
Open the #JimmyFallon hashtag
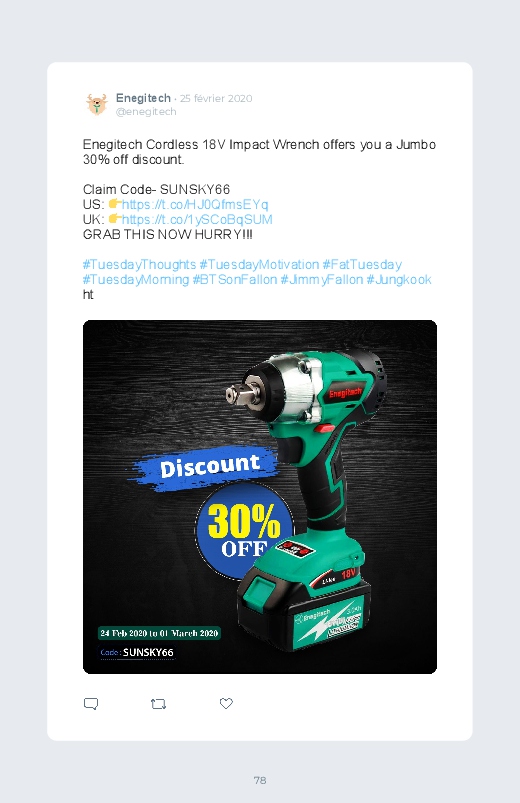click(x=322, y=280)
